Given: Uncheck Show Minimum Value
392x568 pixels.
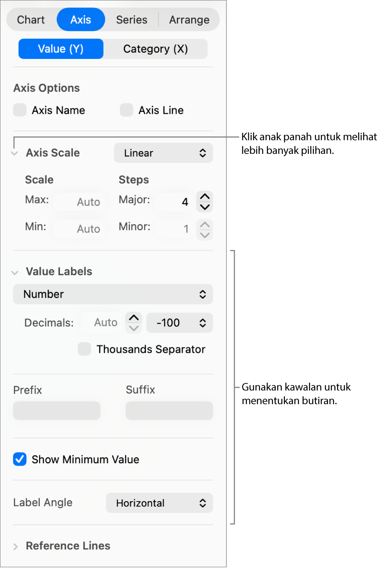Looking at the screenshot, I should [20, 459].
